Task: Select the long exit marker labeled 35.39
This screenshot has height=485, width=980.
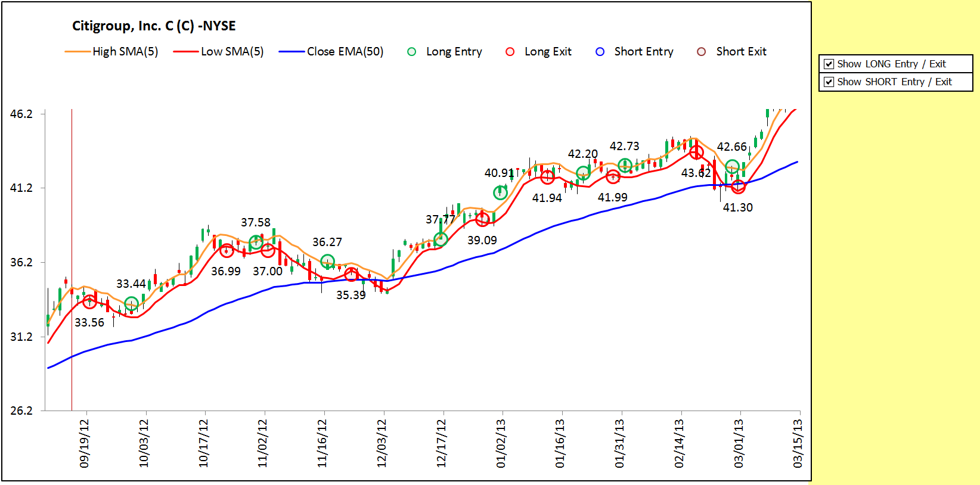Action: 351,275
